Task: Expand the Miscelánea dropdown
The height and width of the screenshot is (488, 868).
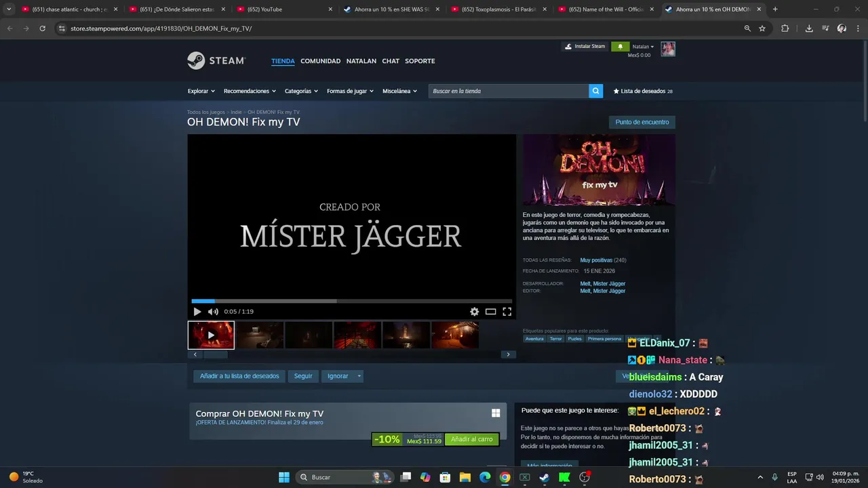Action: click(x=399, y=91)
